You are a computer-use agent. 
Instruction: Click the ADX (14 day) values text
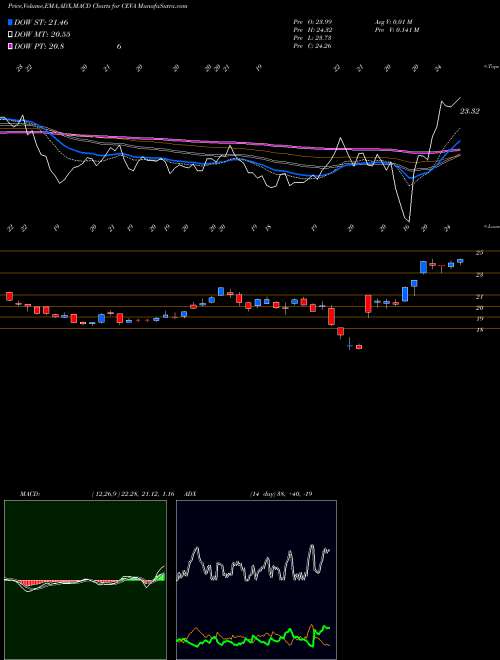click(281, 493)
